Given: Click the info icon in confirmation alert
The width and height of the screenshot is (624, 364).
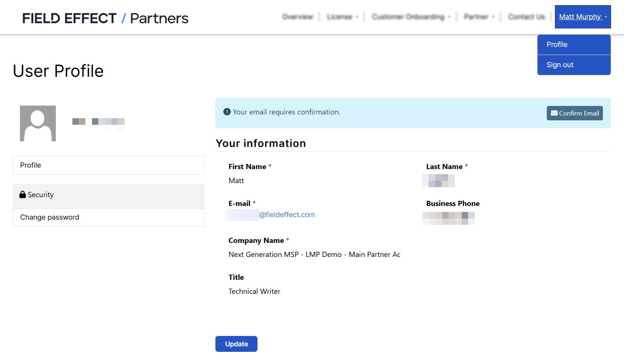Looking at the screenshot, I should tap(227, 112).
